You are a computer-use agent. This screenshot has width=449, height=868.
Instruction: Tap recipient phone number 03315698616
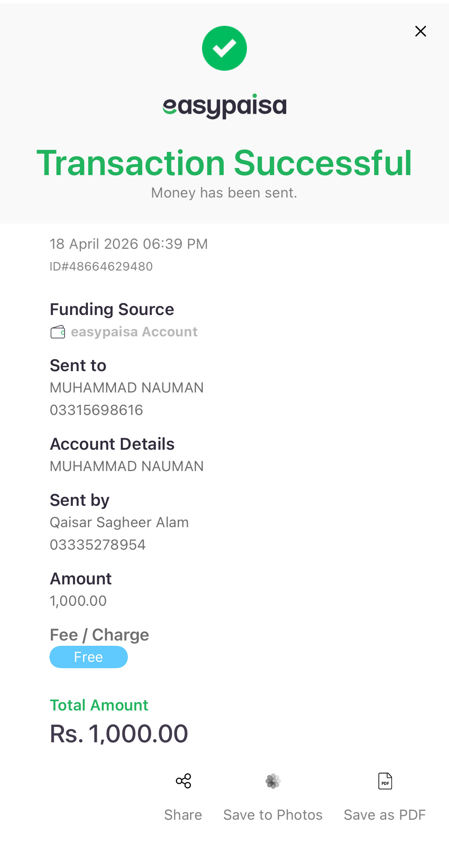click(97, 410)
